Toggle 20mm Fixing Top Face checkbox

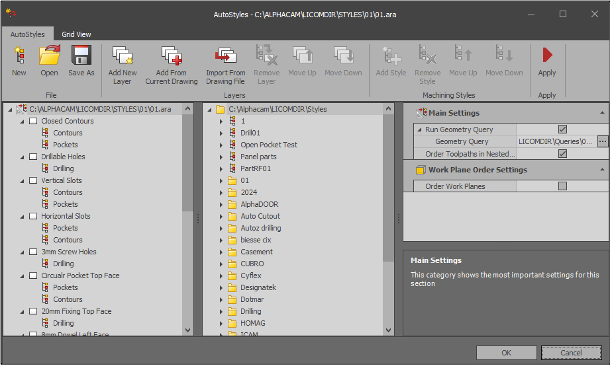click(33, 311)
